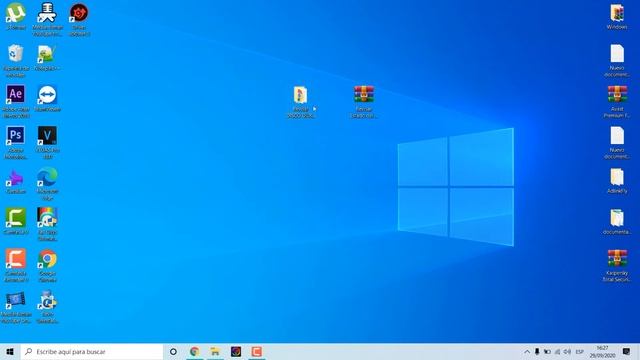
Task: Select the Windows folder on desktop
Action: click(x=617, y=16)
